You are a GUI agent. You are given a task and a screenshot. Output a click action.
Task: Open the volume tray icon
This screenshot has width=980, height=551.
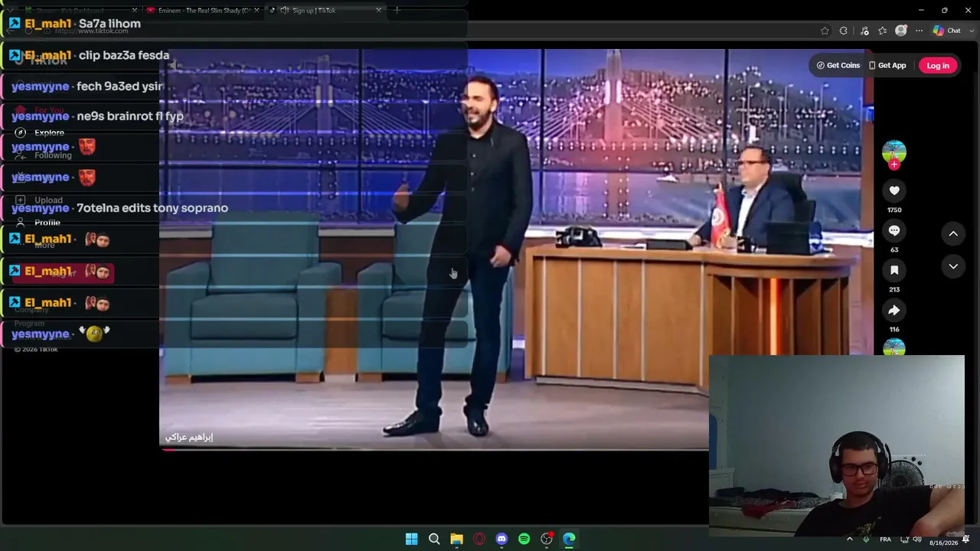click(917, 540)
